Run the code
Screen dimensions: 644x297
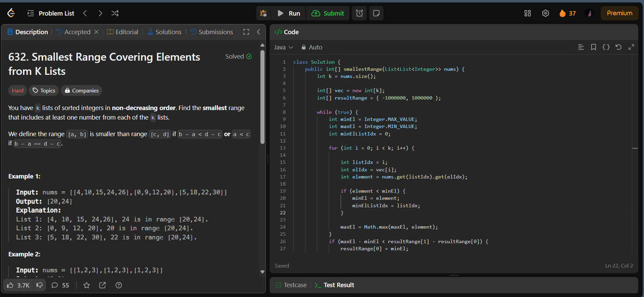[x=289, y=13]
